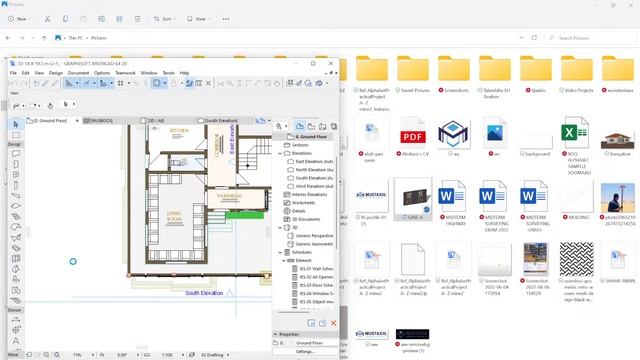Click This PC in the Explorer breadcrumb
Screen dimensions: 640x360
click(76, 38)
